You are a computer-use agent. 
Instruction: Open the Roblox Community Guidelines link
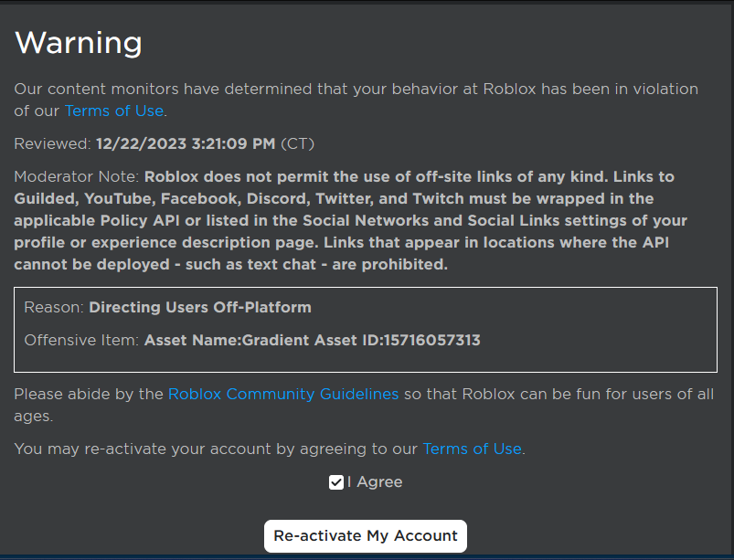[x=283, y=395]
